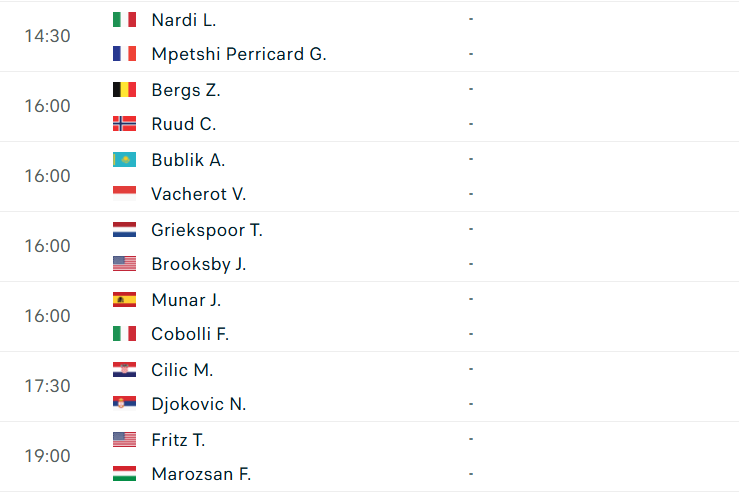
Task: Click the 19:00 match time
Action: click(x=47, y=456)
